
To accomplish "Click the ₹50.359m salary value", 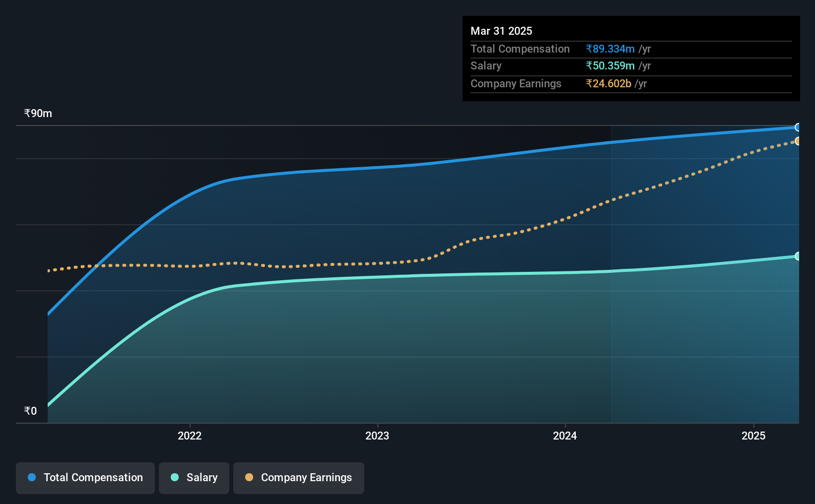I will pyautogui.click(x=610, y=65).
